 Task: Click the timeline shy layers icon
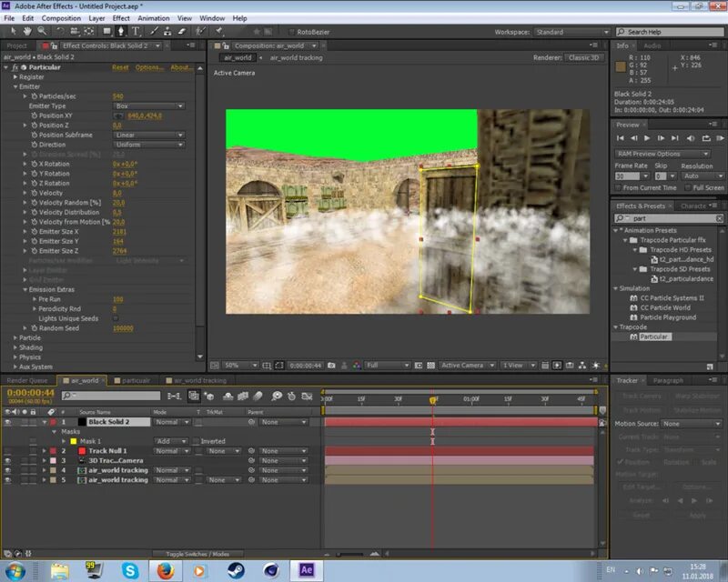tap(228, 396)
